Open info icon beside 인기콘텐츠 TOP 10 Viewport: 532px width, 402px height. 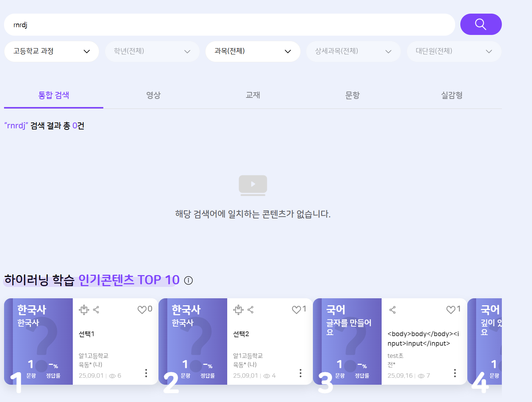click(188, 281)
